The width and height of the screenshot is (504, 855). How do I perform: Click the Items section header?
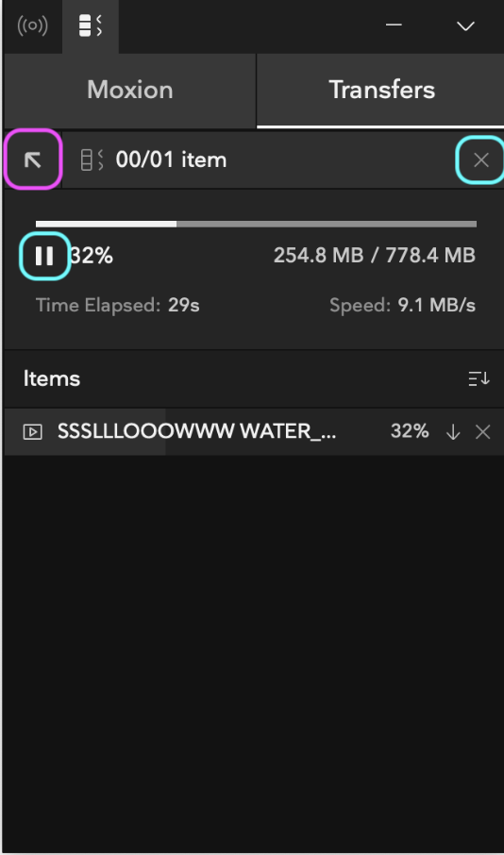[x=52, y=378]
